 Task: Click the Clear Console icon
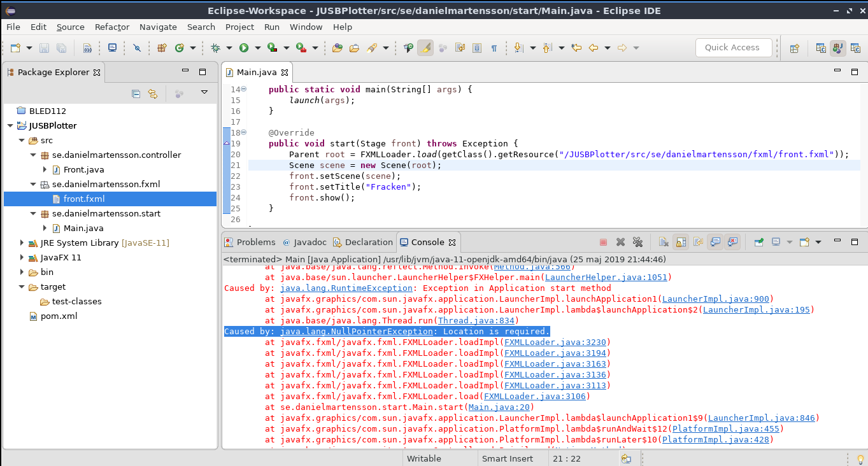point(664,243)
